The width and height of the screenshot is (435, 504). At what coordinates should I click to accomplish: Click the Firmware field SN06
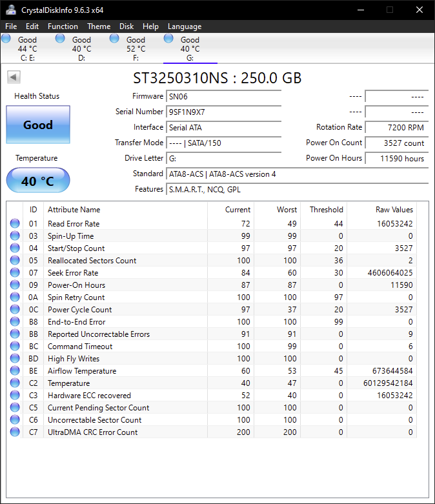pyautogui.click(x=224, y=96)
